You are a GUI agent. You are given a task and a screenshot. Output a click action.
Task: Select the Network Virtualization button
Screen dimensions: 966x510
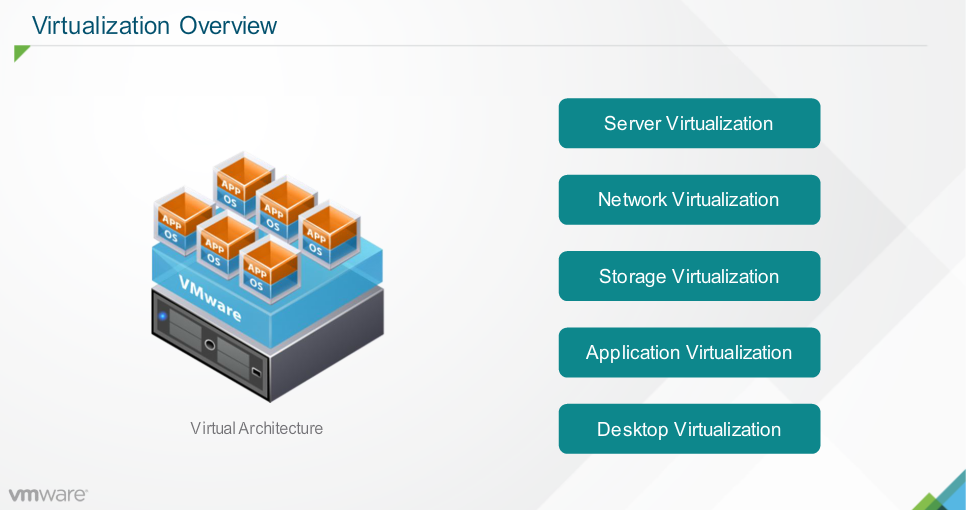689,200
